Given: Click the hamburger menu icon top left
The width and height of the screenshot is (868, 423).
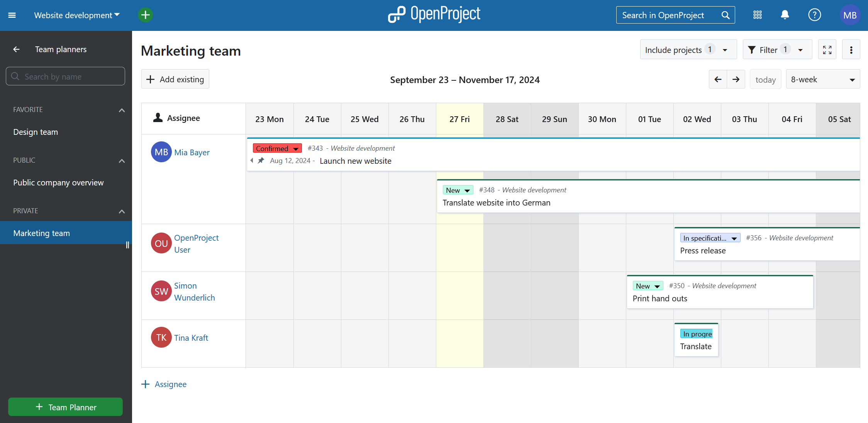Looking at the screenshot, I should pyautogui.click(x=12, y=15).
